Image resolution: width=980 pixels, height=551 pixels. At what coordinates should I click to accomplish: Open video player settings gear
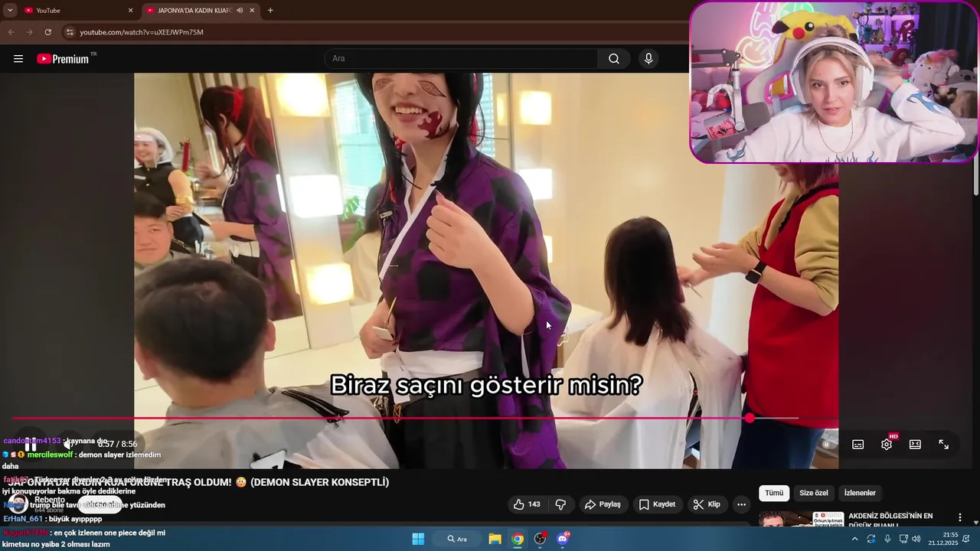point(887,445)
